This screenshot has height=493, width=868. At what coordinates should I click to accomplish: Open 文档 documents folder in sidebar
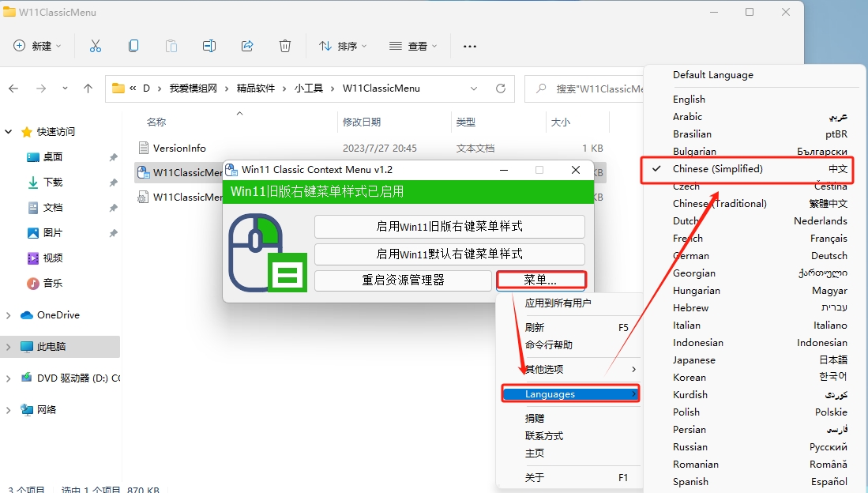(x=53, y=208)
